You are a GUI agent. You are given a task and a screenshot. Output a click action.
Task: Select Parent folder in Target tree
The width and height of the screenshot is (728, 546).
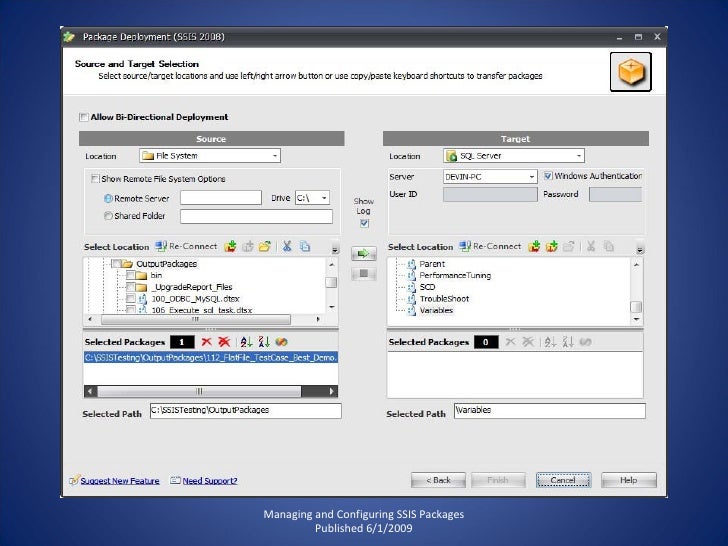point(432,264)
